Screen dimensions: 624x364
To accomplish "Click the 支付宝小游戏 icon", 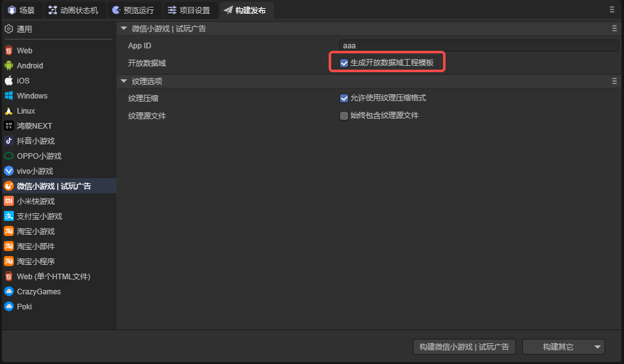I will (x=9, y=217).
